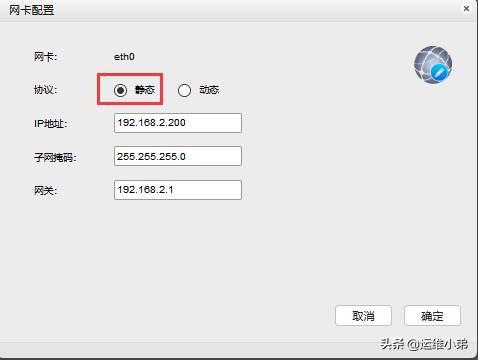Click the 网卡: label
This screenshot has width=478, height=360.
pos(45,57)
